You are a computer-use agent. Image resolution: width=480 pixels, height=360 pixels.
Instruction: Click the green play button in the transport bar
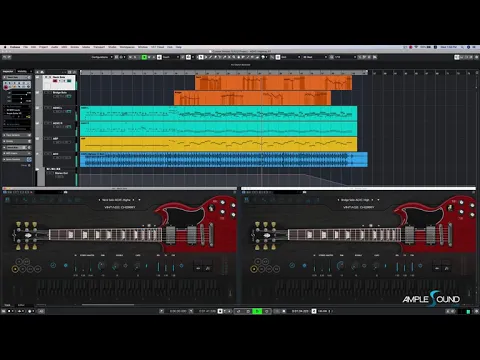coord(257,311)
